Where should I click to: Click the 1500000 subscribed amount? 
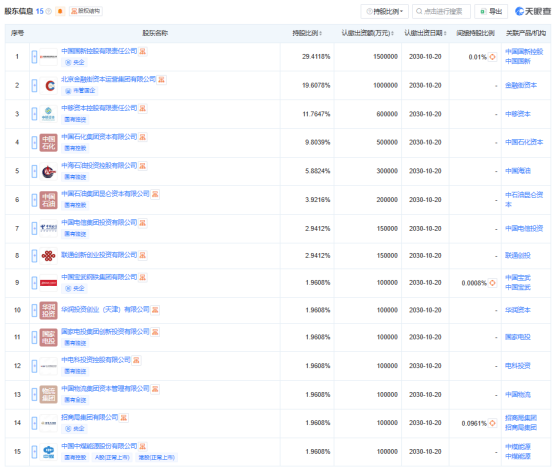coord(385,57)
